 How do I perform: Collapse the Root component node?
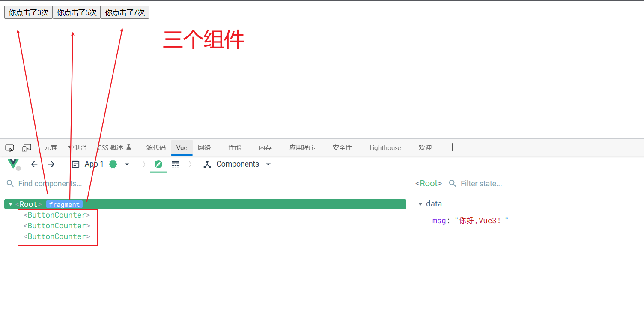[x=10, y=204]
